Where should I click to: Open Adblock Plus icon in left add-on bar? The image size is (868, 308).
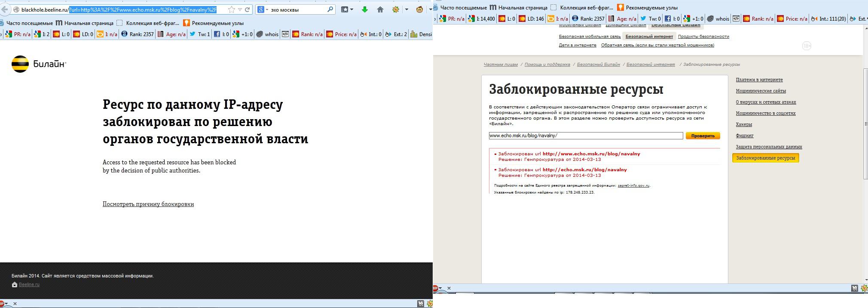pyautogui.click(x=2, y=304)
